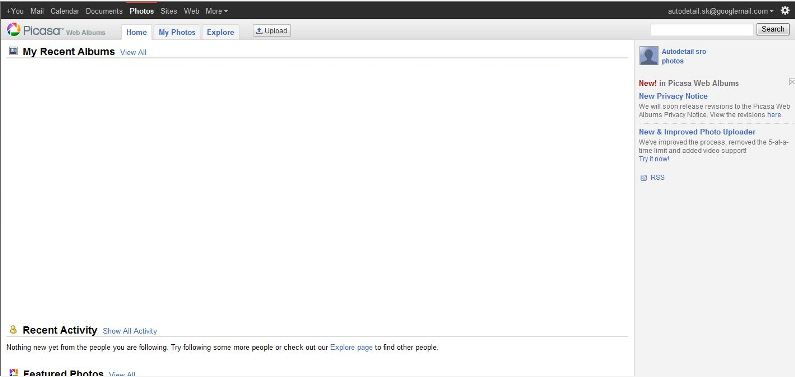Switch to the Home tab
The image size is (795, 377).
coord(136,32)
